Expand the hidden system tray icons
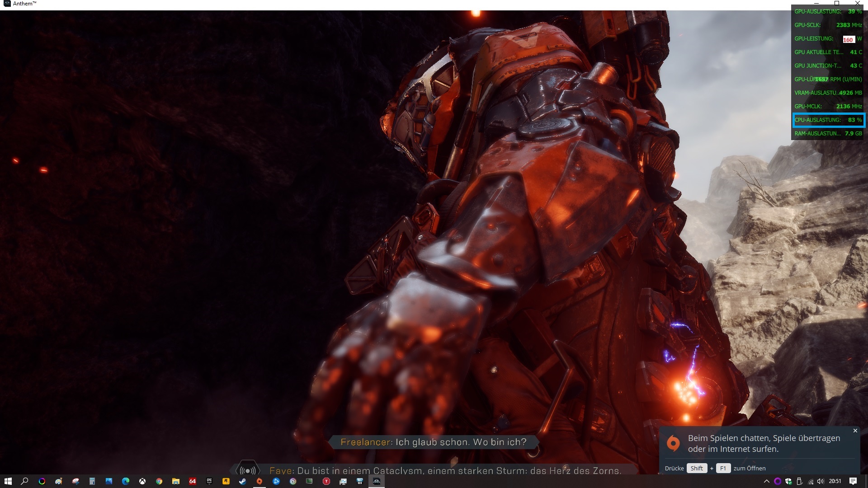This screenshot has height=488, width=868. 766,481
